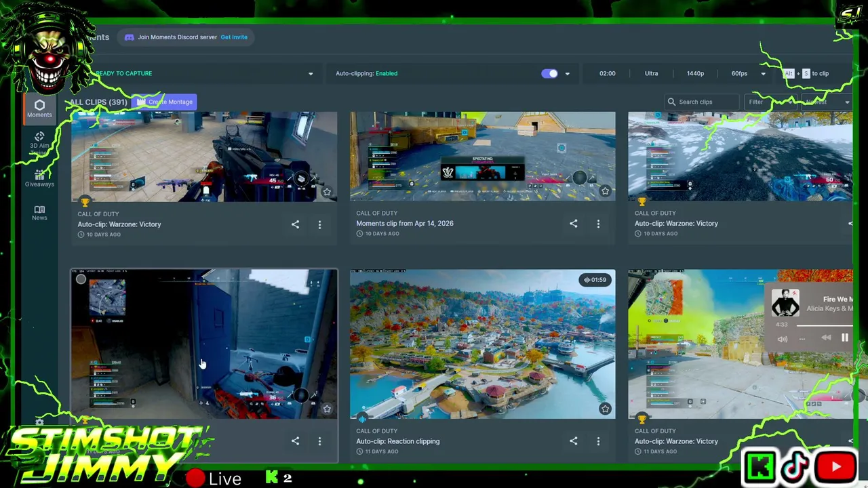Open first Warzone Victory clip thumbnail
Screen dimensions: 868x488
click(x=204, y=157)
